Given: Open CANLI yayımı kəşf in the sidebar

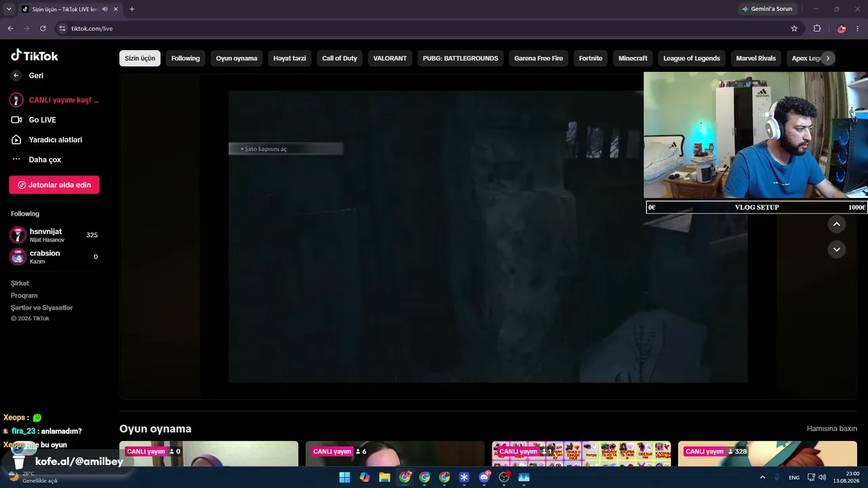Looking at the screenshot, I should (x=54, y=100).
